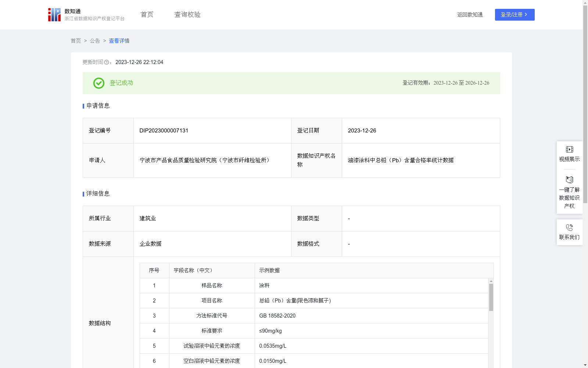The height and width of the screenshot is (368, 588).
Task: Click the title 油漆涂料中总铅（Pb）含量合格率统计数据
Action: [401, 160]
